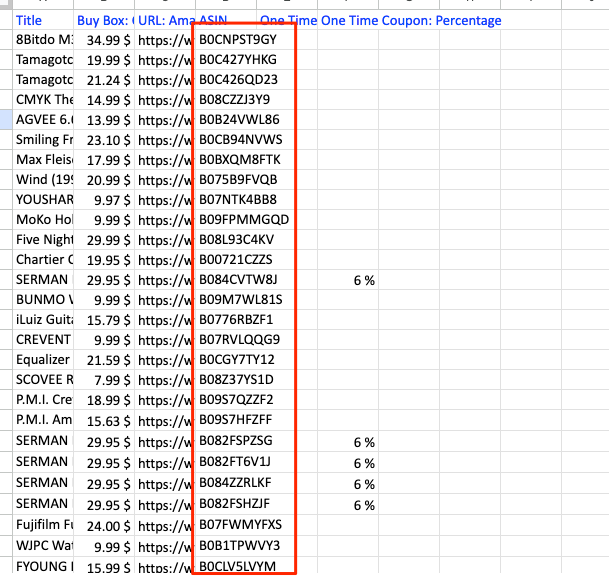Viewport: 609px width, 576px height.
Task: Select ASIN cell B00721CZZS
Action: (x=226, y=260)
